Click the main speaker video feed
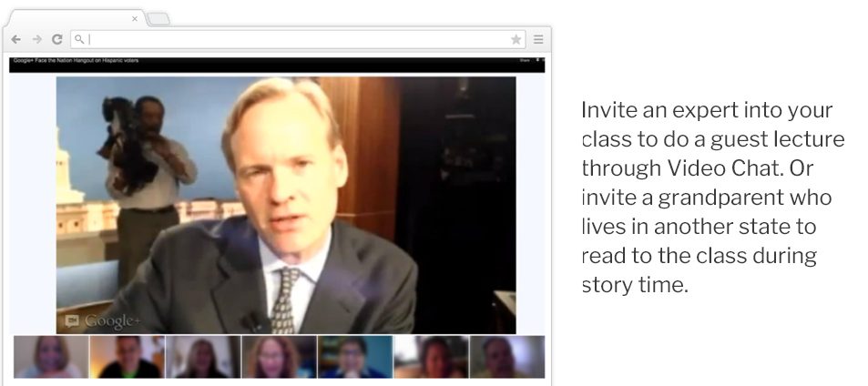Image resolution: width=868 pixels, height=386 pixels. pyautogui.click(x=286, y=205)
